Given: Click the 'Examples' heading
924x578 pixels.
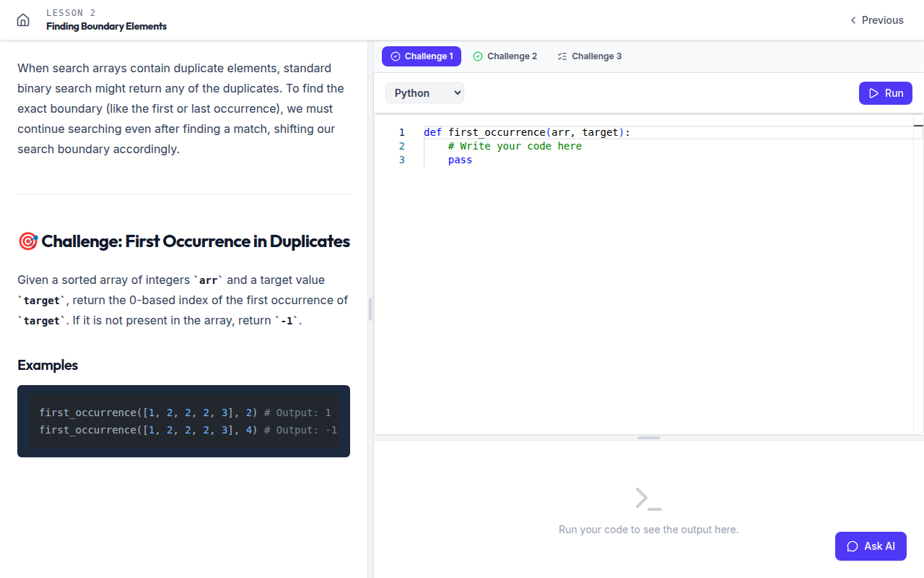Looking at the screenshot, I should [48, 365].
